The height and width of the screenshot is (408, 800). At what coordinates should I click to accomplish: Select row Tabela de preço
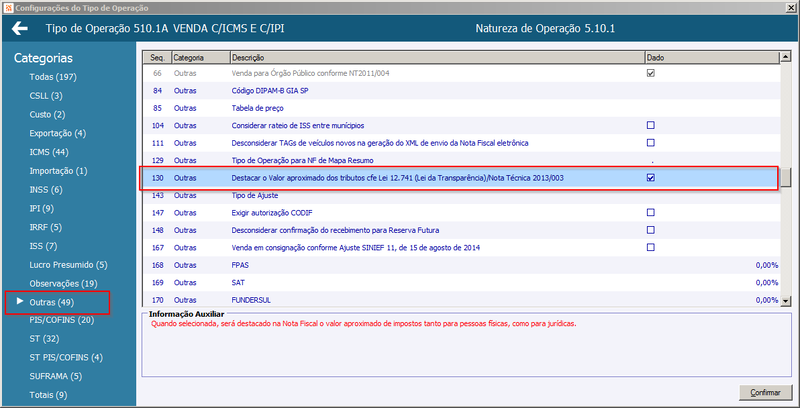[461, 108]
